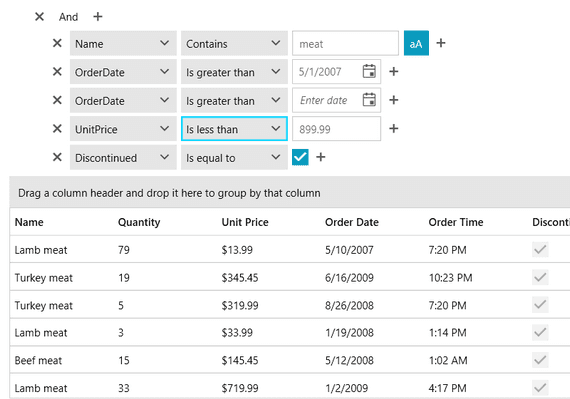This screenshot has height=399, width=570.
Task: Click the Discontinued checkbox in the $13.99 row
Action: tap(540, 250)
